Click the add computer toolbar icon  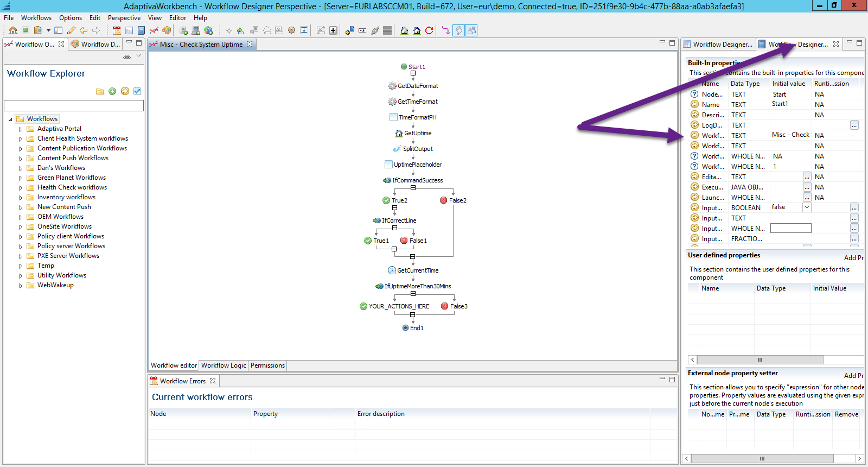coord(196,30)
